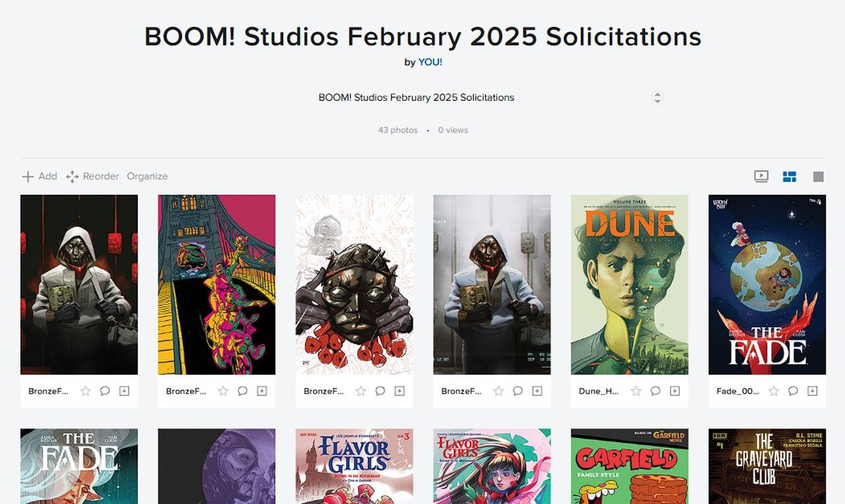Star the colorful bridge BronzeF cover
This screenshot has height=504, width=845.
click(x=223, y=391)
